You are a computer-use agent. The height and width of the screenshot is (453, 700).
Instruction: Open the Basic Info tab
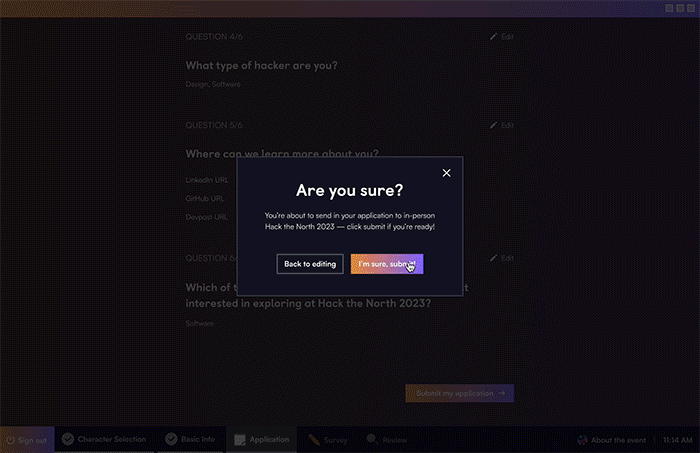coord(190,440)
